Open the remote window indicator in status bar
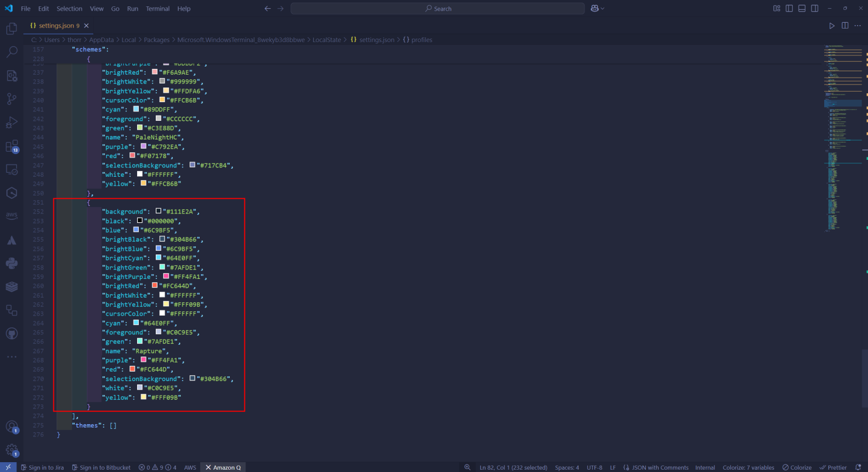 click(x=8, y=467)
